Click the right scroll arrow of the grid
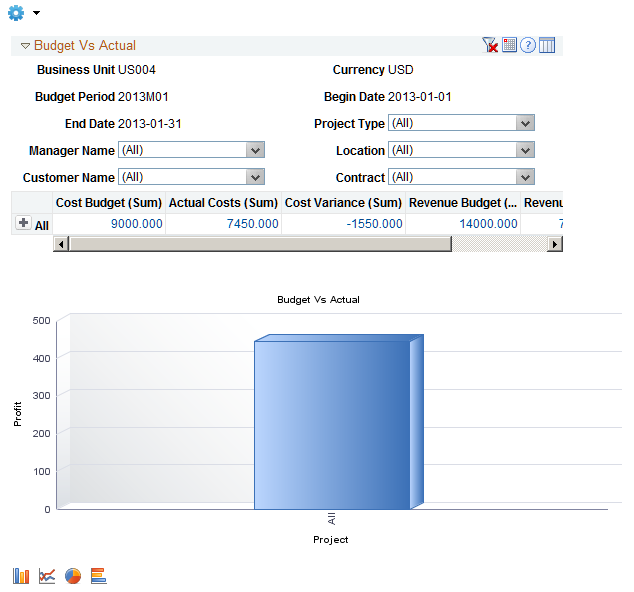Viewport: 634px width, 592px height. (x=555, y=244)
